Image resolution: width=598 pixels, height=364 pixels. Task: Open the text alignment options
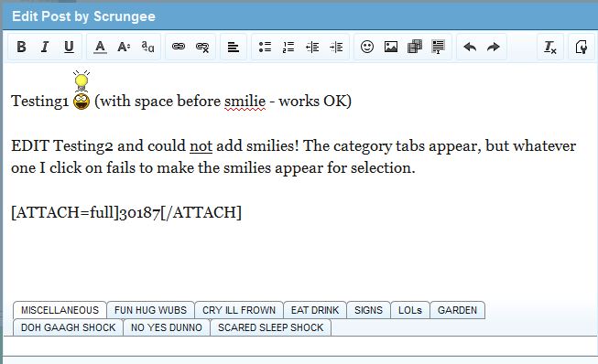click(x=233, y=47)
